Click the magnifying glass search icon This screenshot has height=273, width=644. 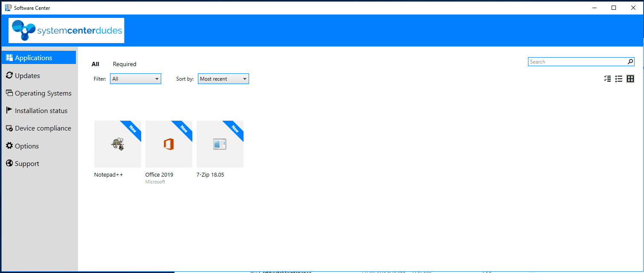[630, 62]
